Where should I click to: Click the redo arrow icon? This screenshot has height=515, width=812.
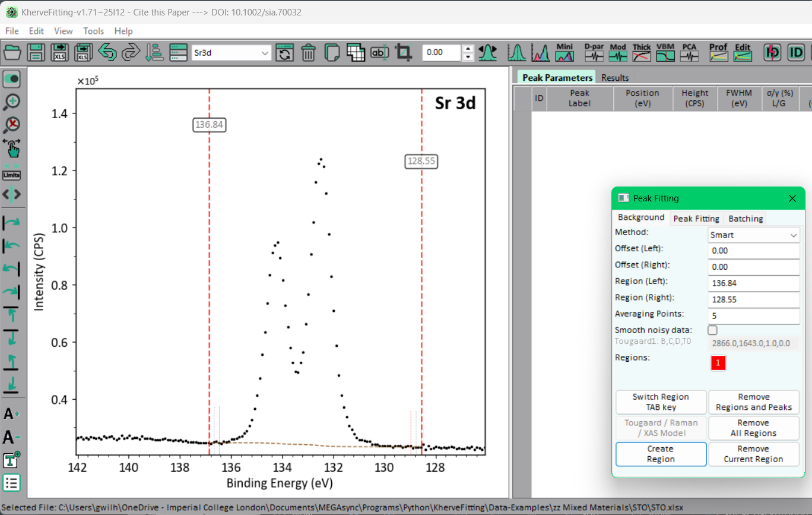click(131, 52)
